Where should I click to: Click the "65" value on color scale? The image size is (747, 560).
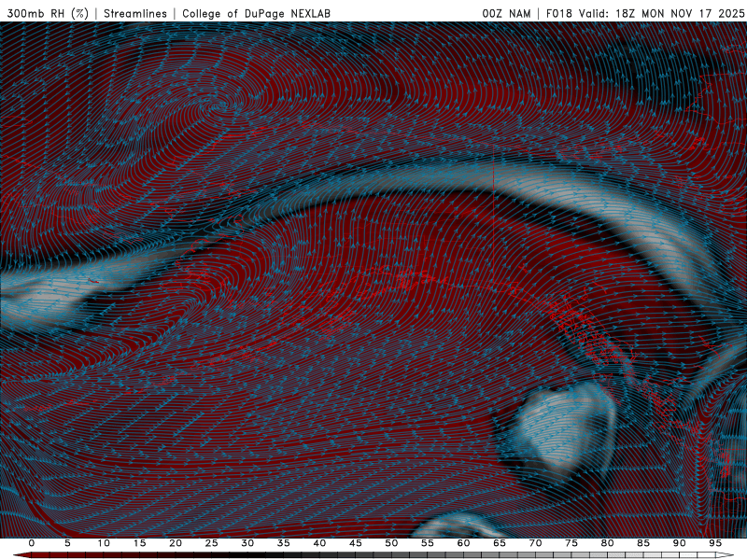(x=500, y=543)
